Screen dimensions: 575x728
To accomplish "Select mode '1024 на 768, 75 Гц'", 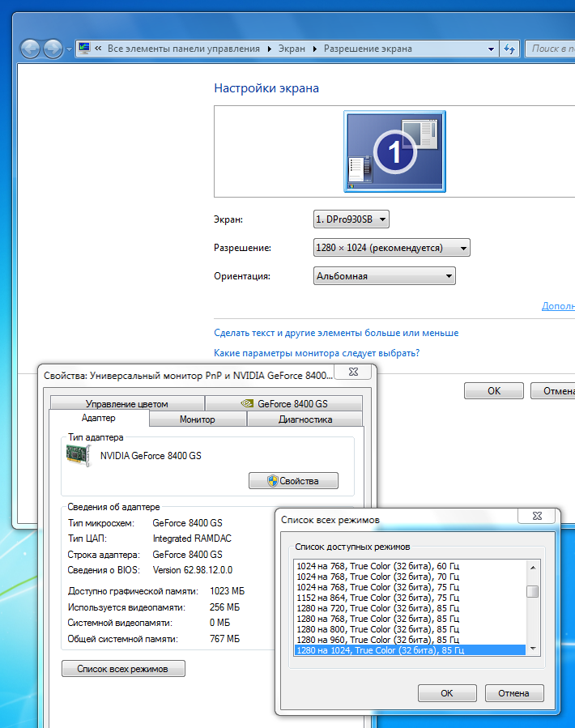I will point(410,587).
